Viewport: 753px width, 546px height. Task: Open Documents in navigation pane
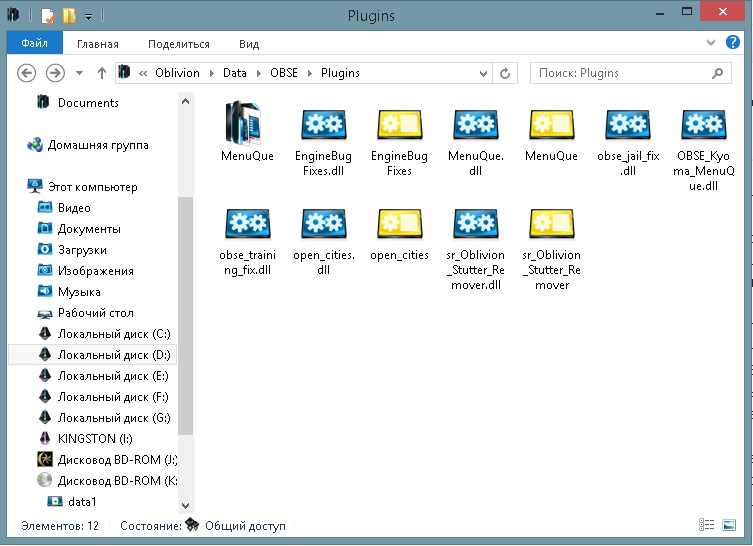tap(88, 103)
